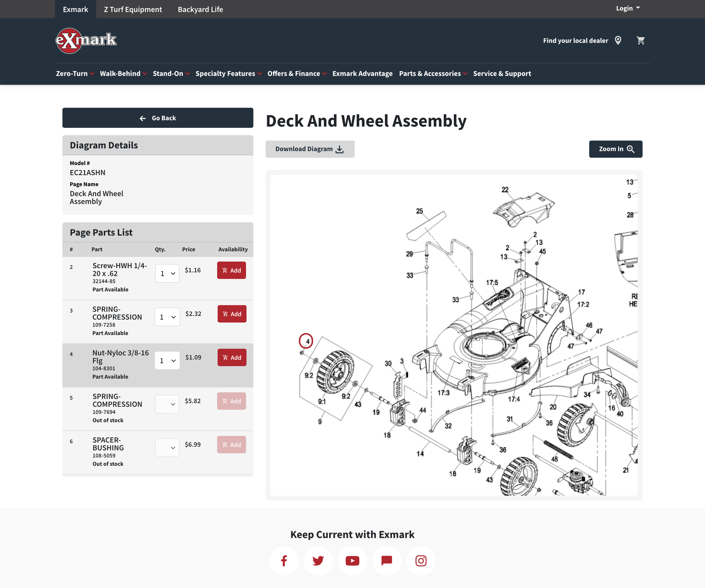Image resolution: width=705 pixels, height=588 pixels.
Task: Open the Facebook social icon
Action: pyautogui.click(x=284, y=561)
